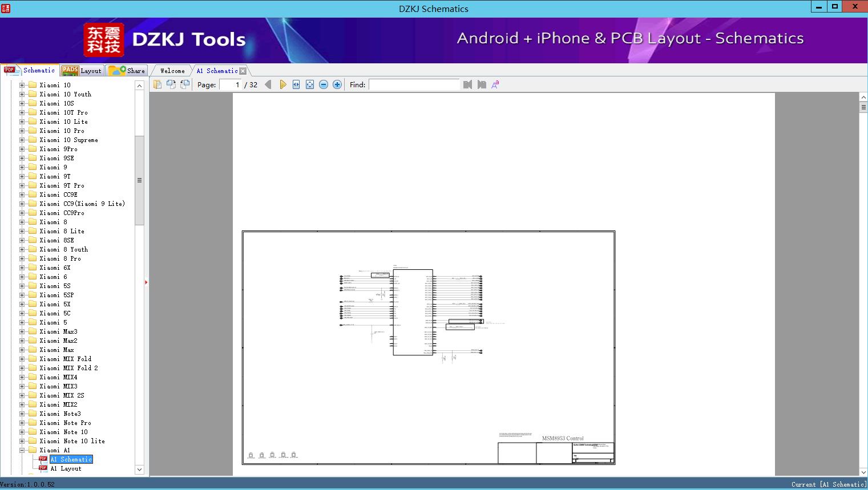Viewport: 868px width, 490px height.
Task: Expand the Xiaomi MIX Fold folder
Action: [22, 359]
